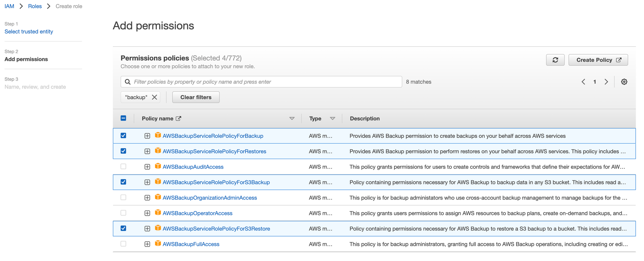Screen dimensions: 644x261
Task: Go back to Select trusted entity step
Action: 29,32
